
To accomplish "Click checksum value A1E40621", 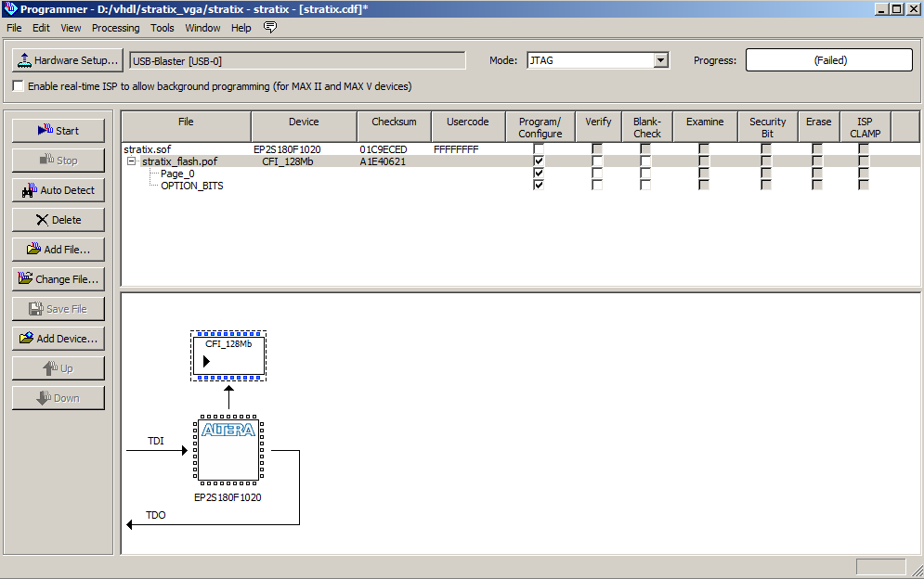I will (383, 161).
